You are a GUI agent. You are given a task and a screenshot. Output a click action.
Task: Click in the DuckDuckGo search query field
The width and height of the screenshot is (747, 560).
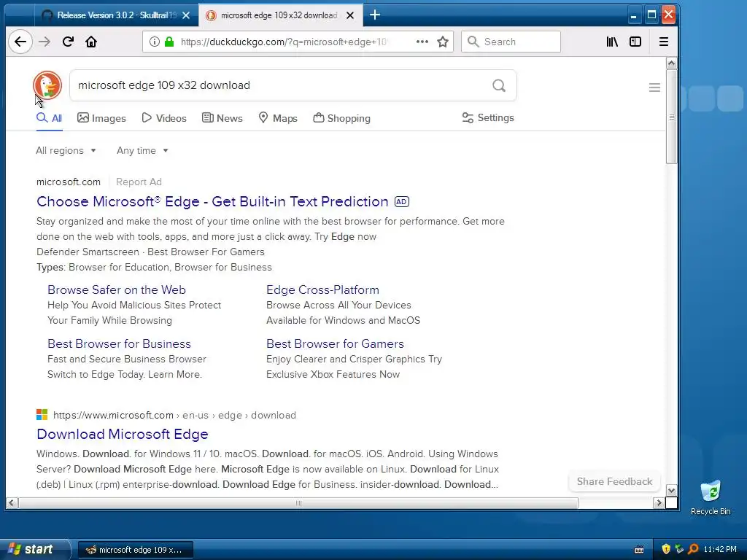tap(281, 86)
